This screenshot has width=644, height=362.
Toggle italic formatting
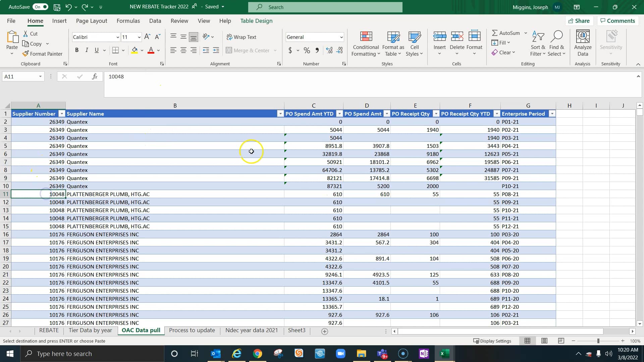pyautogui.click(x=87, y=50)
